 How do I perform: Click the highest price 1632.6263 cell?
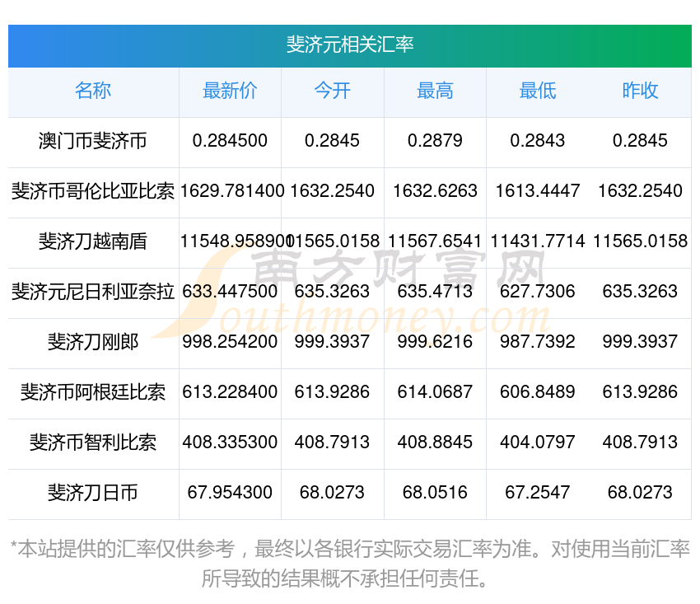435,191
